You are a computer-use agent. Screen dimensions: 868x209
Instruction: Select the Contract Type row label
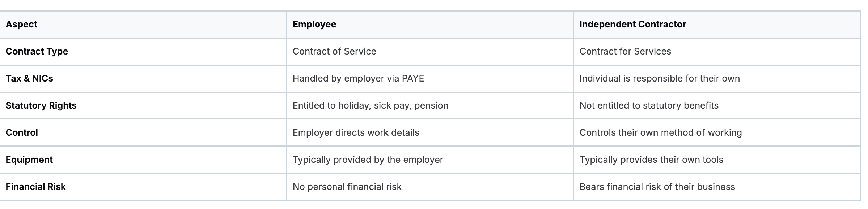click(x=37, y=51)
